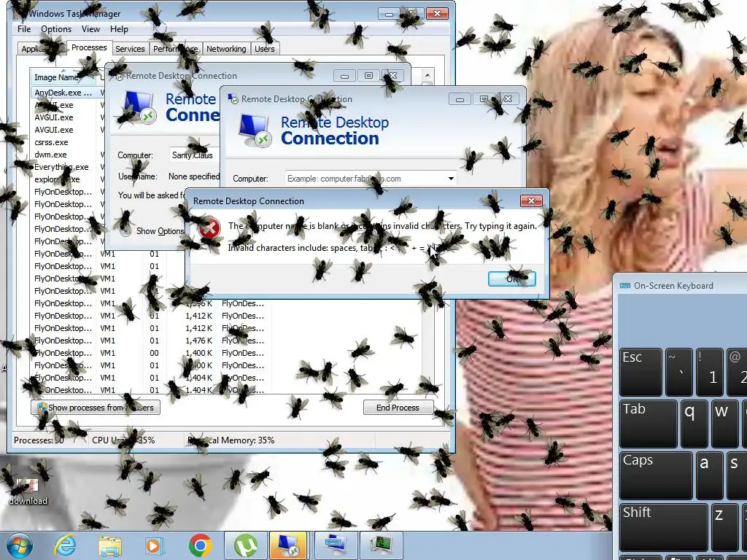Tap the 1 key on the On-Screen Keyboard

tap(709, 372)
